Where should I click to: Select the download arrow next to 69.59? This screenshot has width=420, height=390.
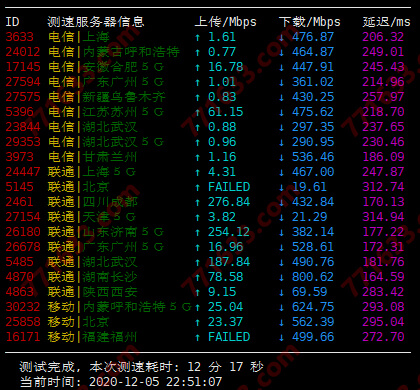click(x=282, y=292)
